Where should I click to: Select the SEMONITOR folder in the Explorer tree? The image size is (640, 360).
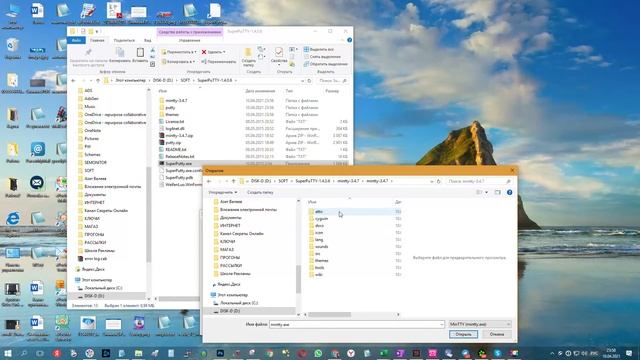pyautogui.click(x=95, y=162)
